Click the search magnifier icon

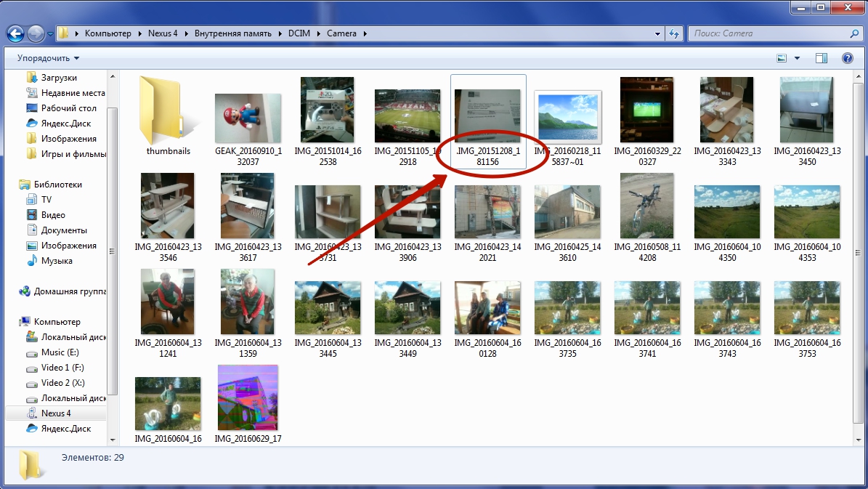pyautogui.click(x=854, y=33)
